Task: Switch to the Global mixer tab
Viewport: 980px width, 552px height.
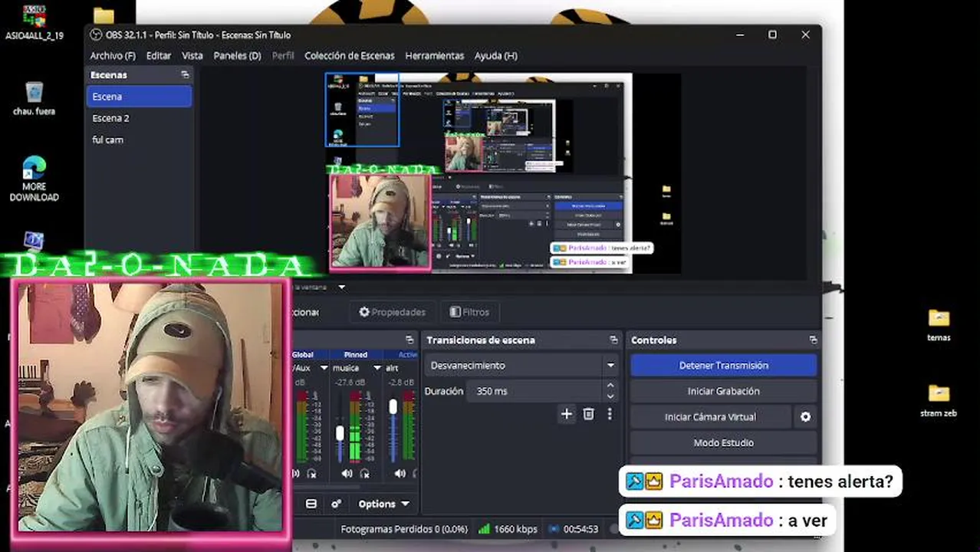Action: coord(303,355)
